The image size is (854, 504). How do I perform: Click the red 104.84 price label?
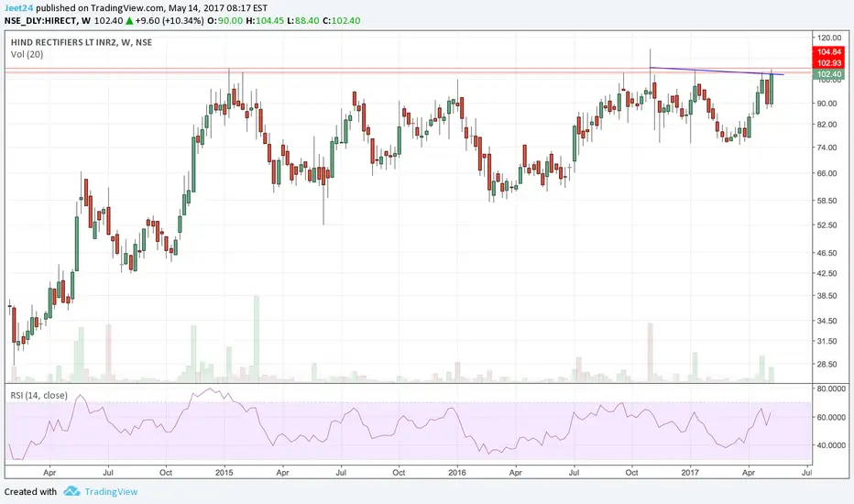[x=828, y=51]
